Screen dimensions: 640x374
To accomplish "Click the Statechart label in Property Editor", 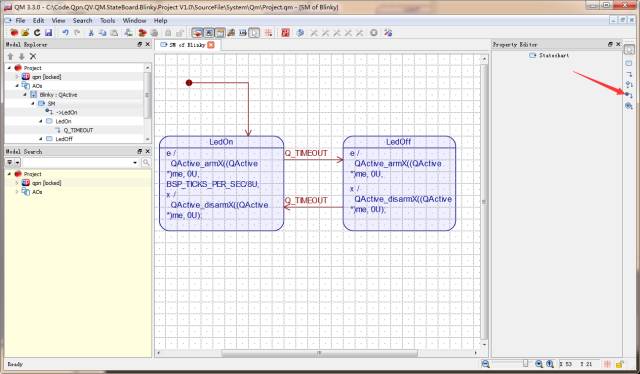I will tap(554, 55).
